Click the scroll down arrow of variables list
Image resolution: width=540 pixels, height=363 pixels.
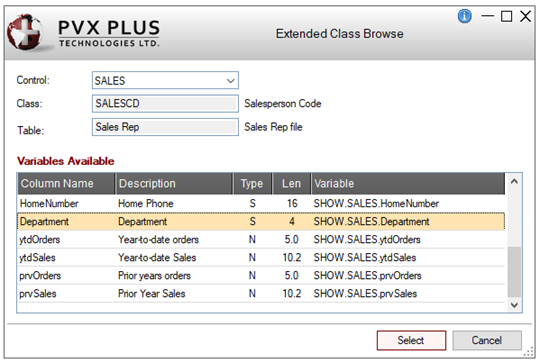[514, 305]
